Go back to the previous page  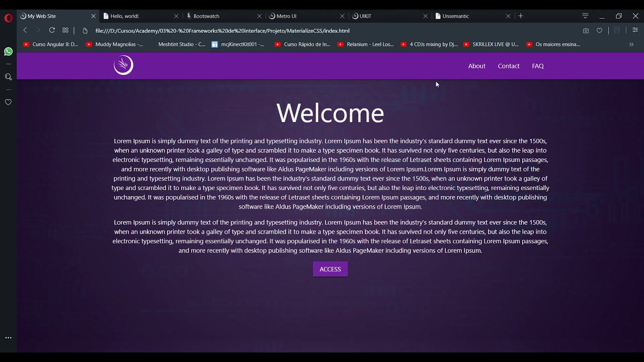[25, 31]
